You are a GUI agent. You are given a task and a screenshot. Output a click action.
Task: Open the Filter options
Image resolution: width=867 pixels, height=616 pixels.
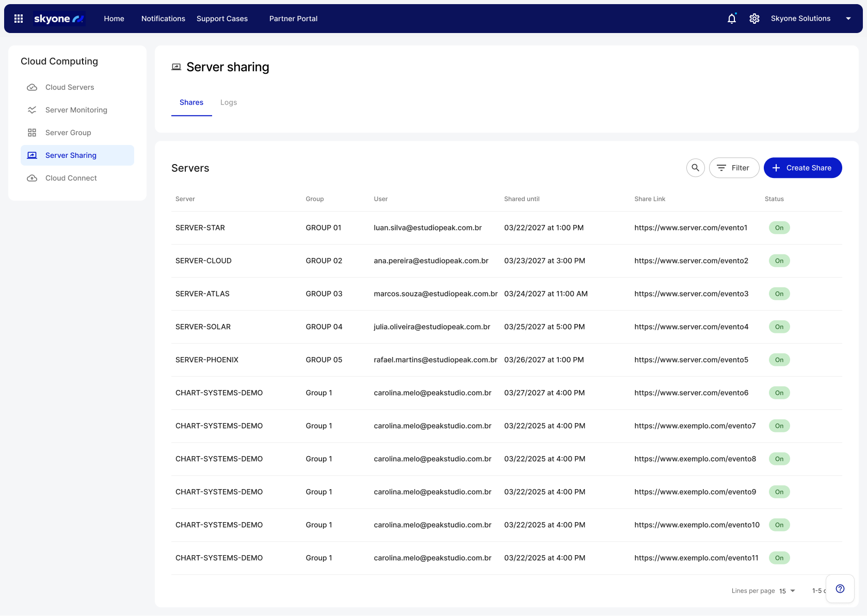tap(733, 168)
